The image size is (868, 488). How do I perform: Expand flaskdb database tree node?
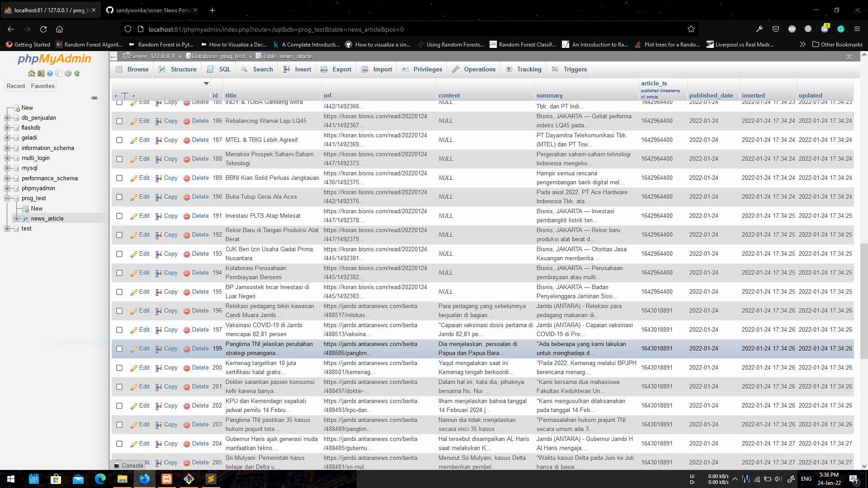(x=7, y=128)
